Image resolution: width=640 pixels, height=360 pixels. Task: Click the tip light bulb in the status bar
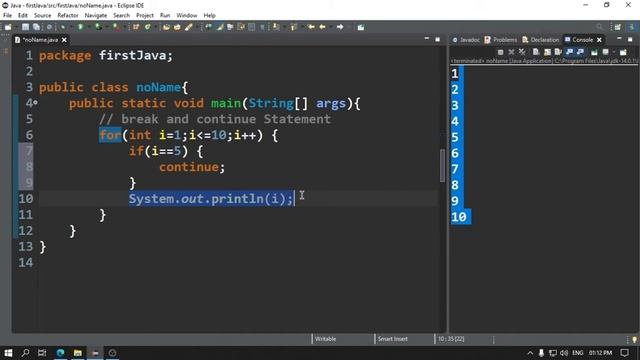634,339
